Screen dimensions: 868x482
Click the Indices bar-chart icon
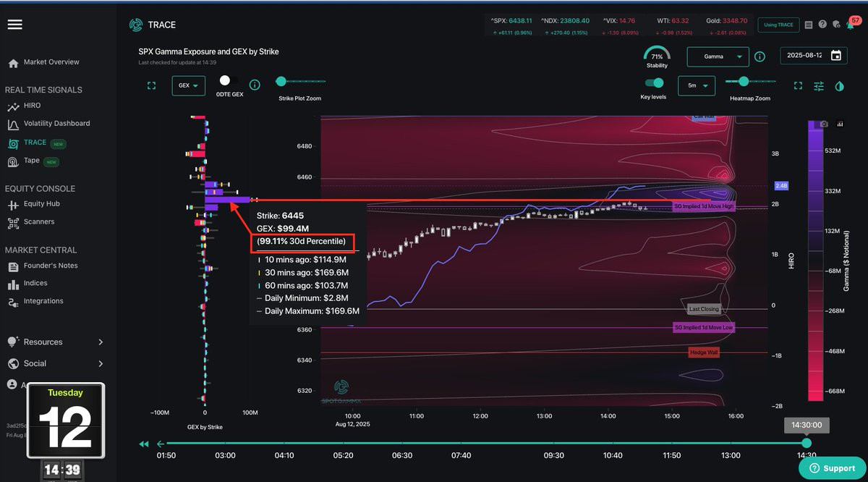[13, 284]
